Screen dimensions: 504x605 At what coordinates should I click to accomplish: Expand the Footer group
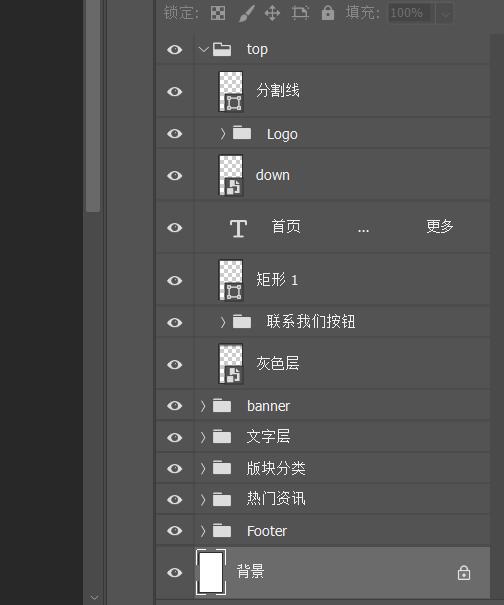click(x=203, y=531)
